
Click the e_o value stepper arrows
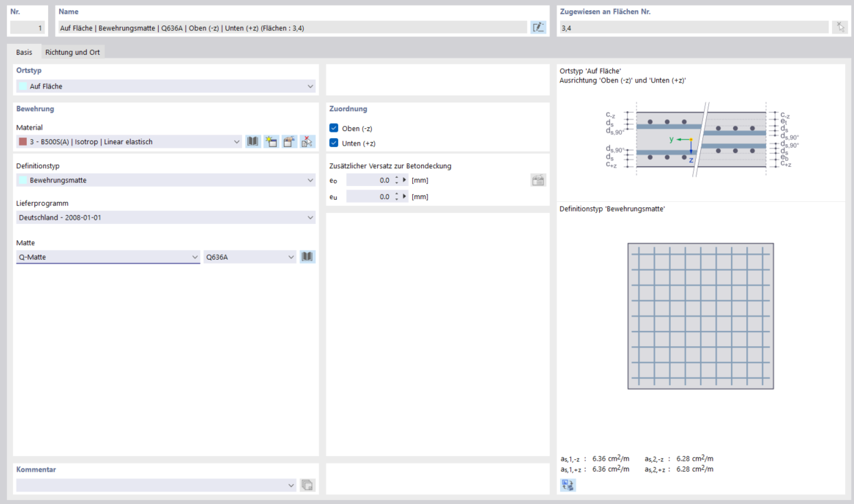[x=395, y=181]
